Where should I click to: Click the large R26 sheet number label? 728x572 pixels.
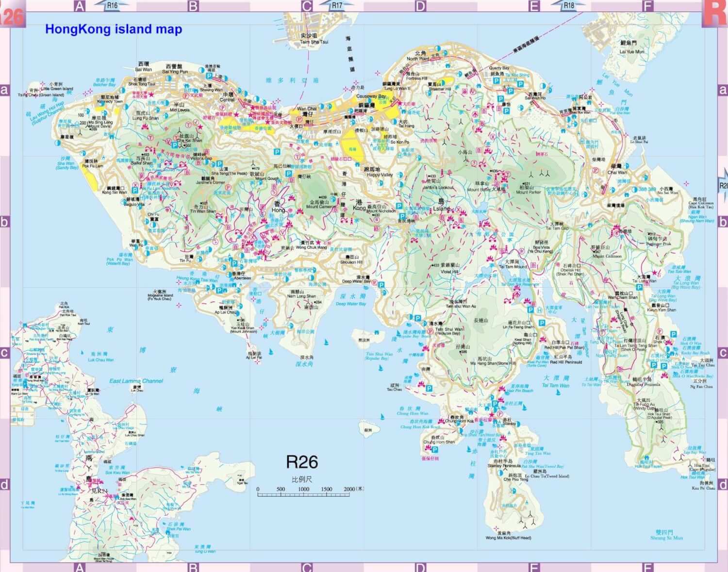[x=302, y=461]
